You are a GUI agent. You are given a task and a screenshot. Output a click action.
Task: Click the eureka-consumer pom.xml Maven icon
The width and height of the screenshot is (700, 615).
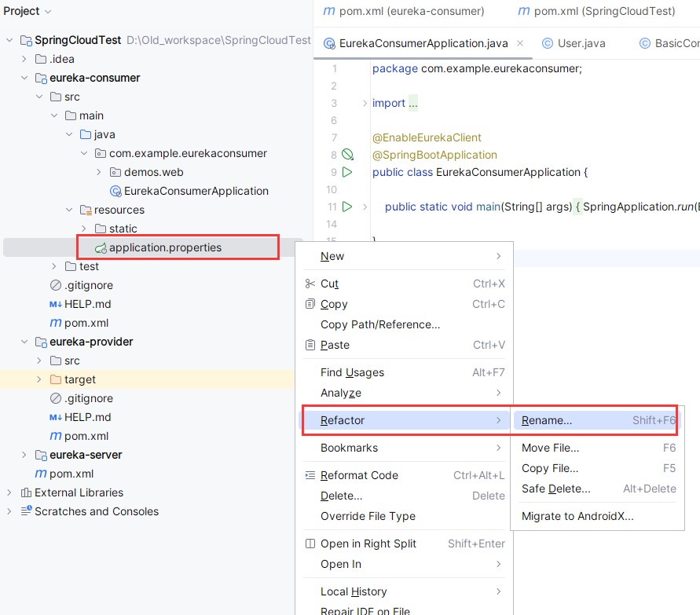pyautogui.click(x=56, y=323)
